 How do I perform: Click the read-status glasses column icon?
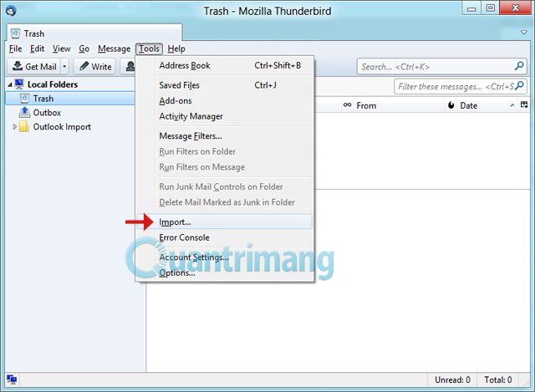[x=347, y=105]
